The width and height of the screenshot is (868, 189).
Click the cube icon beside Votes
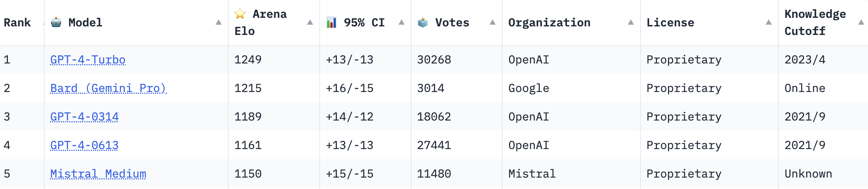pyautogui.click(x=423, y=22)
